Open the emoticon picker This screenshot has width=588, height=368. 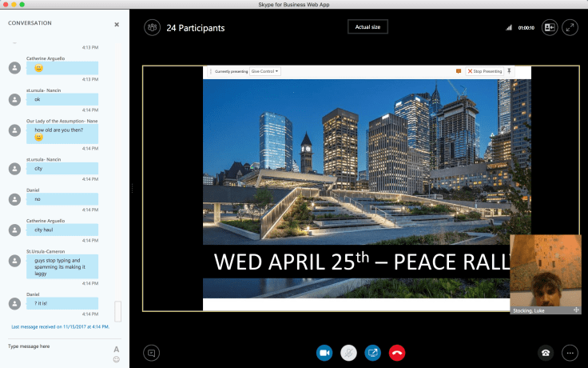[x=117, y=359]
